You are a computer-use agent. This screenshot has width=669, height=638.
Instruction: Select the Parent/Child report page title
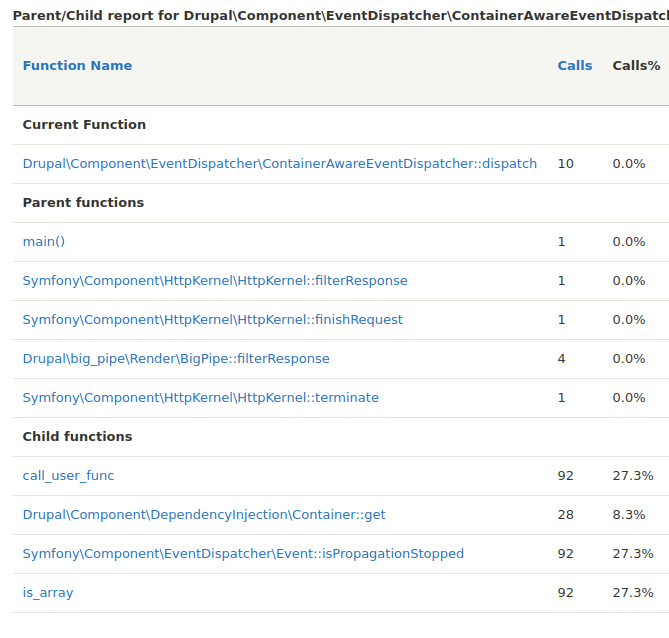pos(341,16)
